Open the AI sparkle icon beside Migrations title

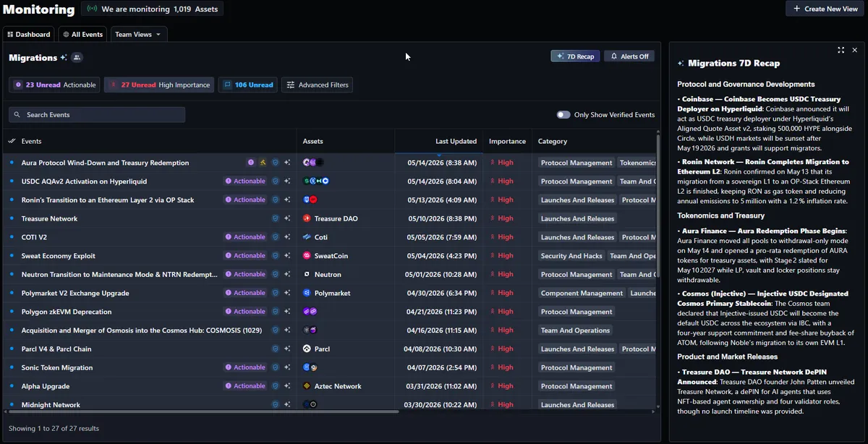[64, 57]
